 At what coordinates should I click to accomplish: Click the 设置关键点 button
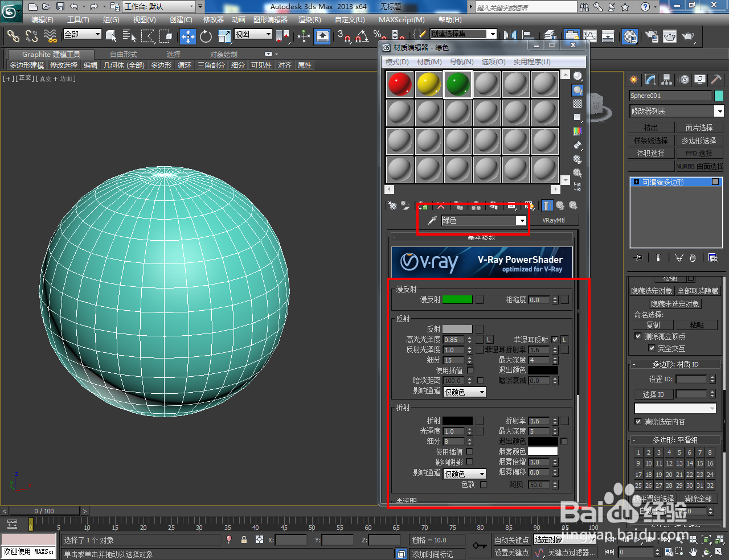point(511,553)
